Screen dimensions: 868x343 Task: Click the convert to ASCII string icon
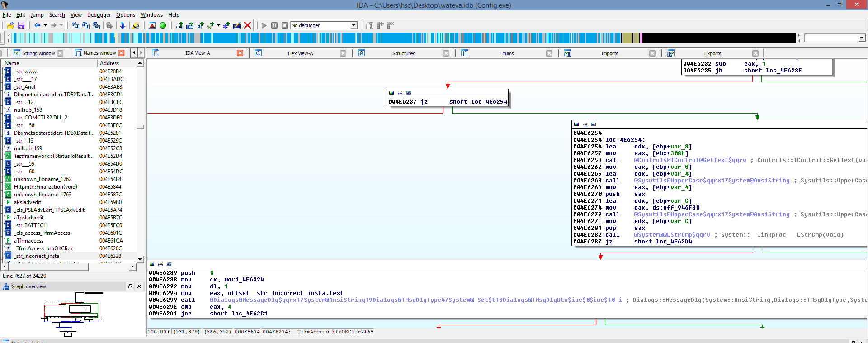click(200, 25)
